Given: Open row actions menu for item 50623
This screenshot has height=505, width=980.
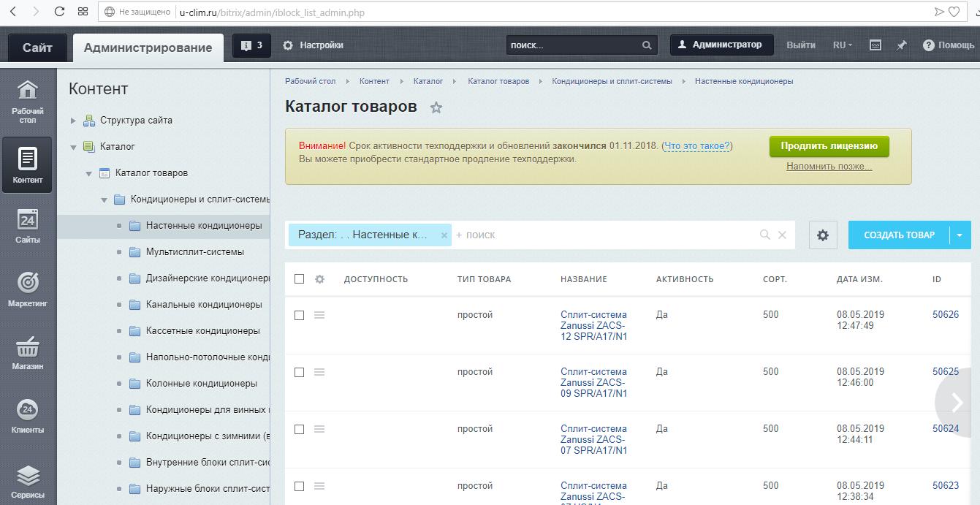Looking at the screenshot, I should point(319,486).
